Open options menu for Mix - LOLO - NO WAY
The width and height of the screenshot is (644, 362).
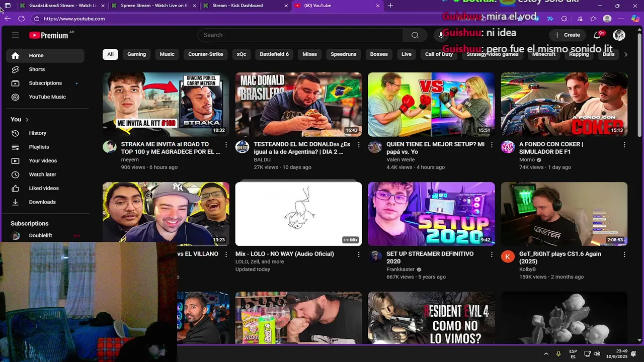coord(359,254)
